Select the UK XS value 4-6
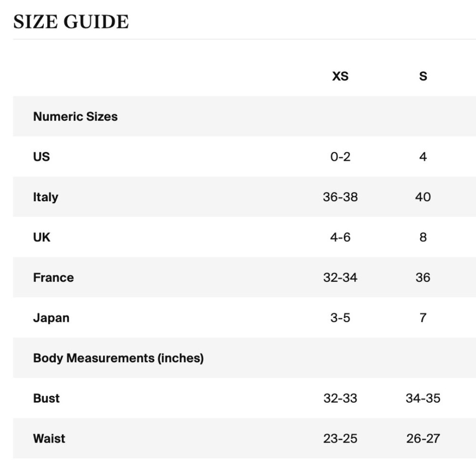Screen dimensions: 476x476 point(340,237)
